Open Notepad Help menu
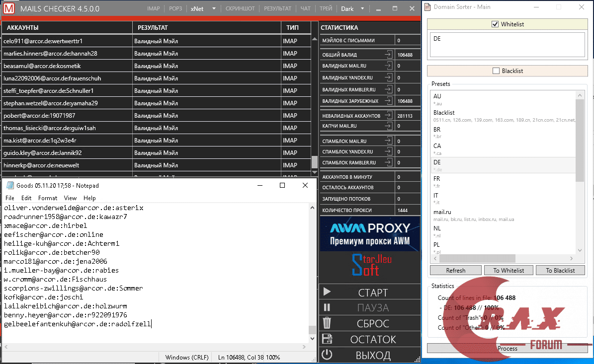 [89, 198]
